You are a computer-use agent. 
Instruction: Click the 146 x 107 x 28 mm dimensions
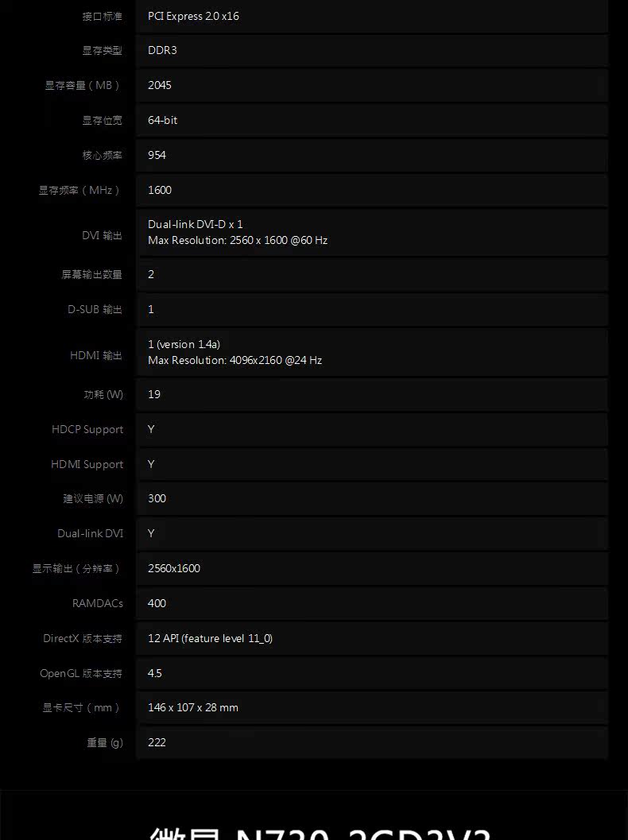click(193, 707)
